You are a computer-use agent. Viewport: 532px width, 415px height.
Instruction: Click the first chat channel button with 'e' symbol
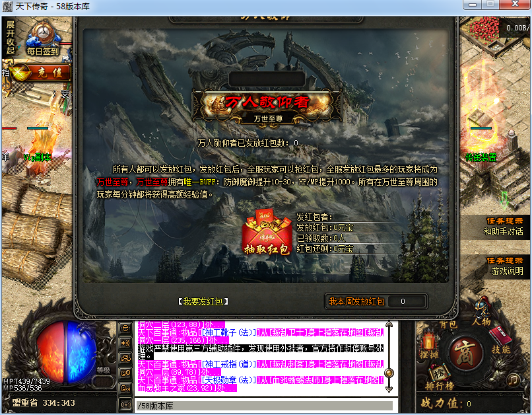pyautogui.click(x=125, y=328)
